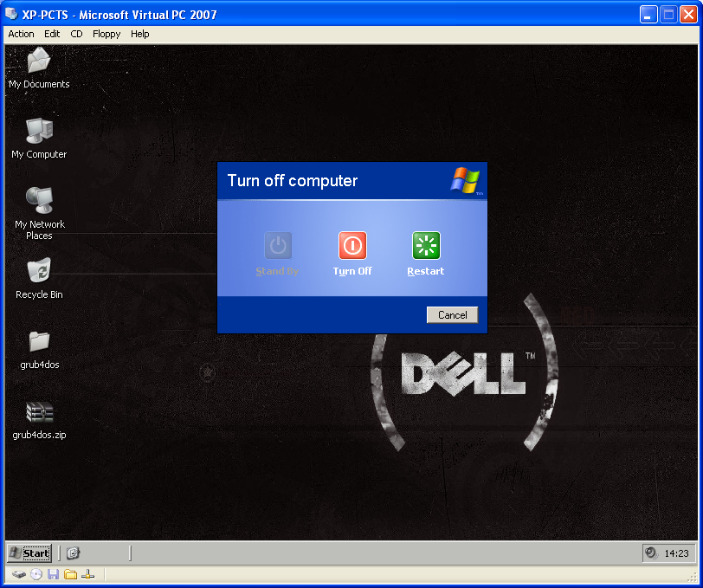Screen dimensions: 703x588
Task: Click the 14:23 taskbar clock
Action: (x=676, y=553)
